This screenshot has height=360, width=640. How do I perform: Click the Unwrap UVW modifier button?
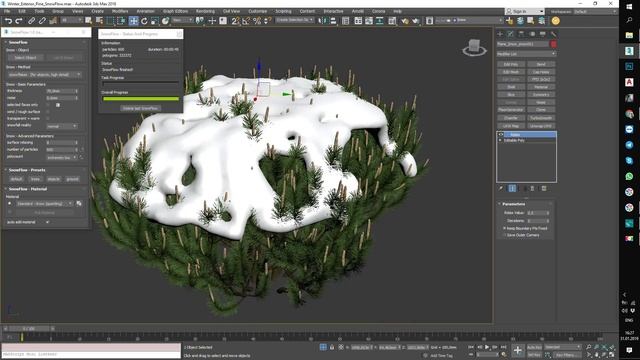coord(541,126)
